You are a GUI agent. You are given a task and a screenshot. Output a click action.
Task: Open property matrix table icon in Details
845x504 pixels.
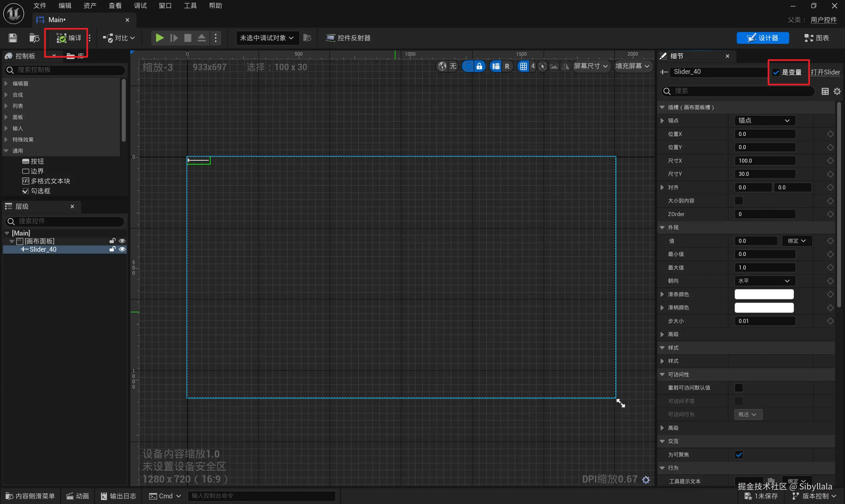825,91
